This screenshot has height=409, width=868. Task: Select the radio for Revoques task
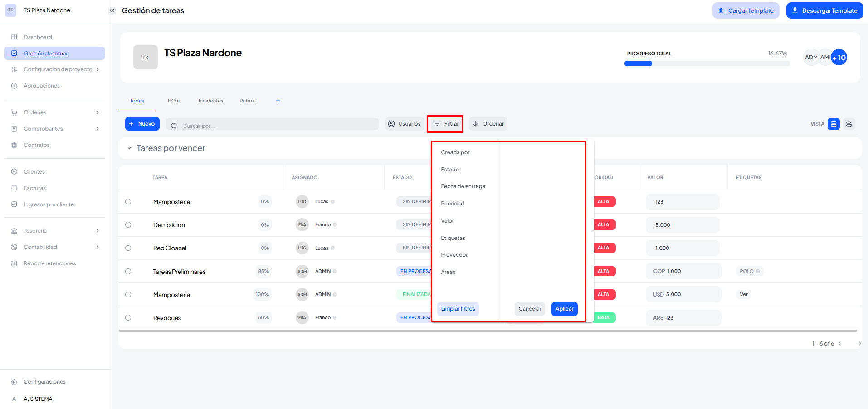click(128, 318)
